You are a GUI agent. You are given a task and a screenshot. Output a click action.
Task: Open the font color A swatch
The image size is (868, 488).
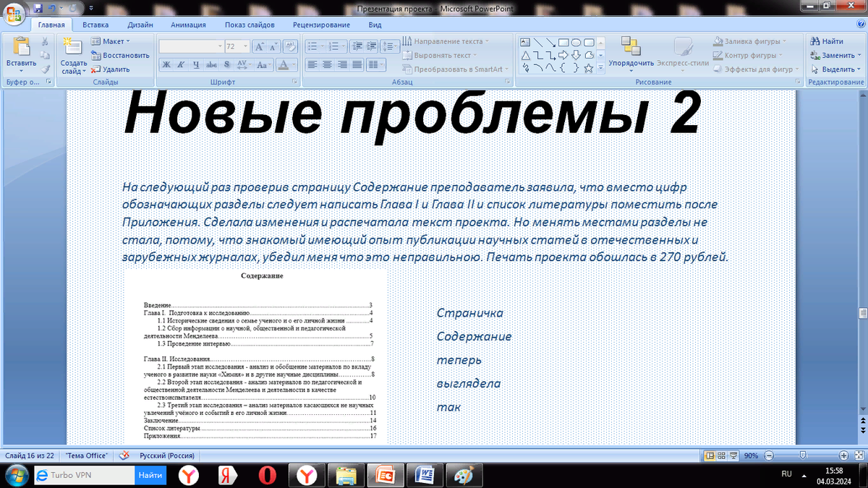(284, 64)
